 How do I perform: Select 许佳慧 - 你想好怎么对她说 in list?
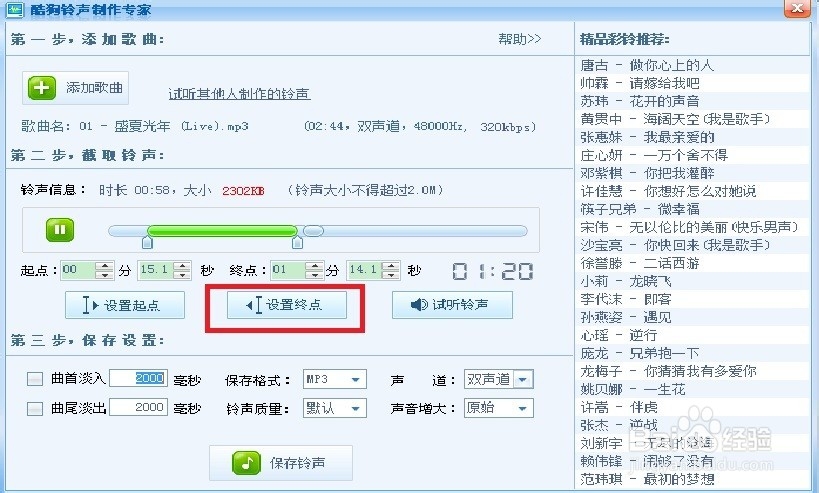694,191
